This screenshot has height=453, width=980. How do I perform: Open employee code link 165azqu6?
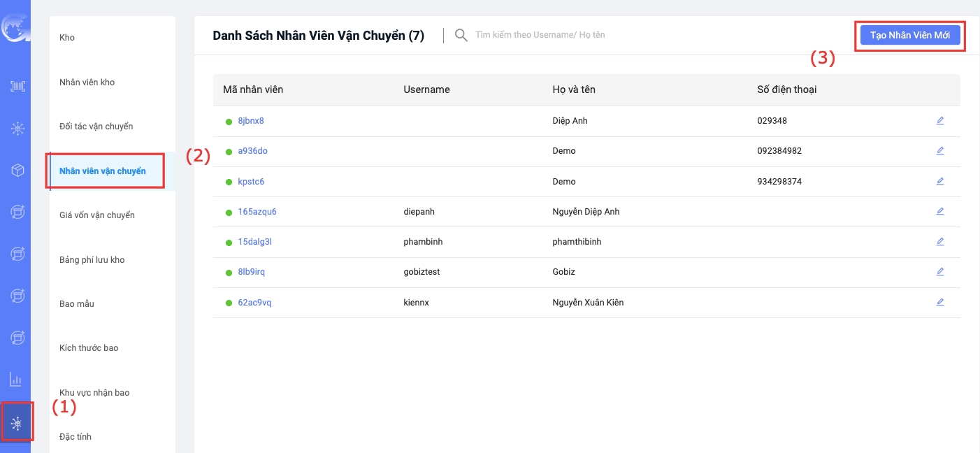coord(257,212)
